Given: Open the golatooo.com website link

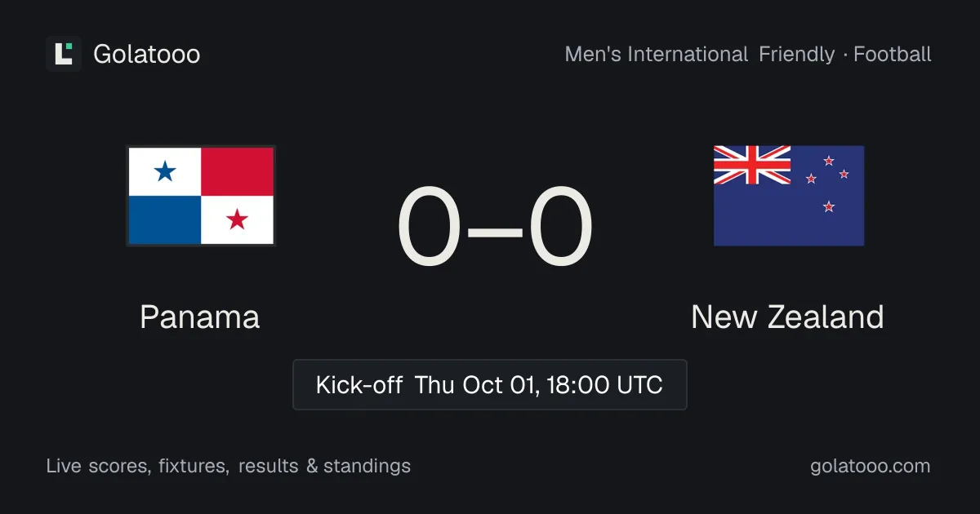Looking at the screenshot, I should coord(871,466).
